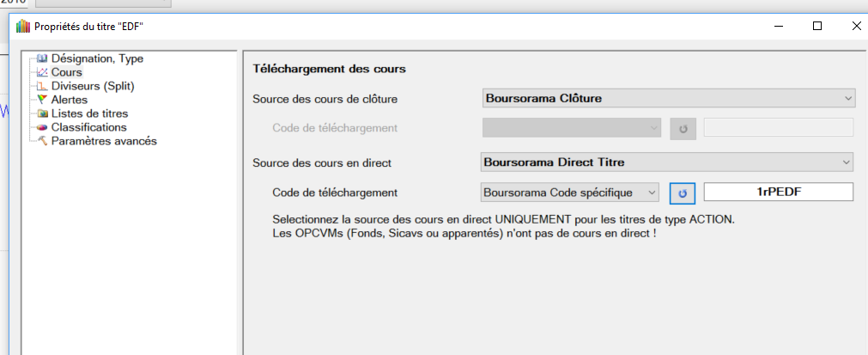The width and height of the screenshot is (868, 355).
Task: Click the Paramètres avancés hammer icon
Action: (x=42, y=141)
